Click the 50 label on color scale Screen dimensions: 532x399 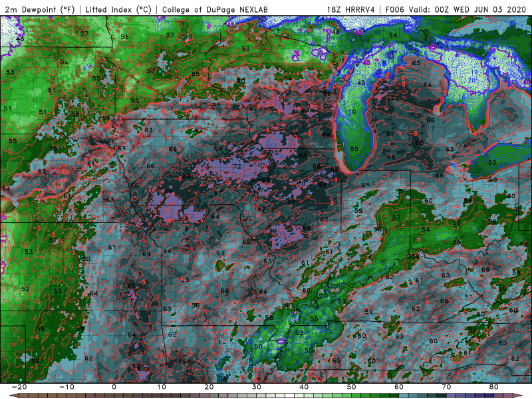coord(352,387)
